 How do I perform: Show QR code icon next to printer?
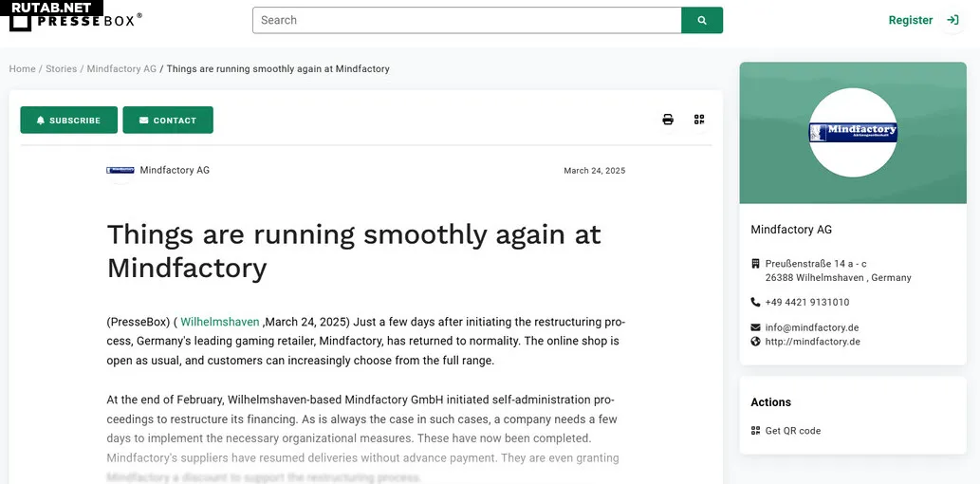coord(699,120)
